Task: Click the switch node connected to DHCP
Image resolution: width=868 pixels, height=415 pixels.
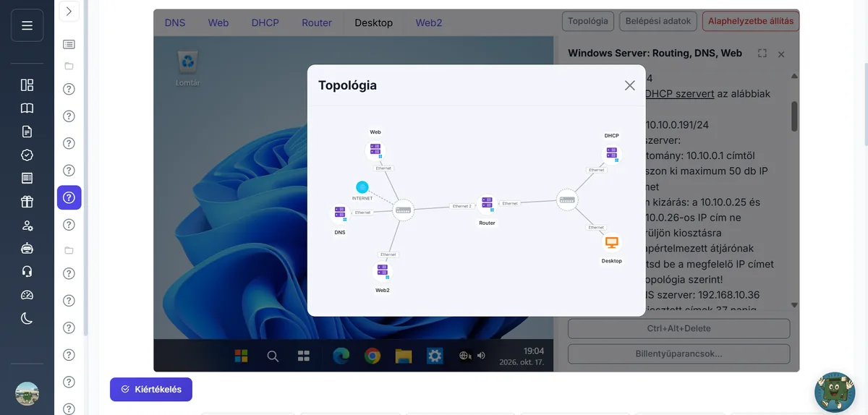Action: (x=567, y=200)
